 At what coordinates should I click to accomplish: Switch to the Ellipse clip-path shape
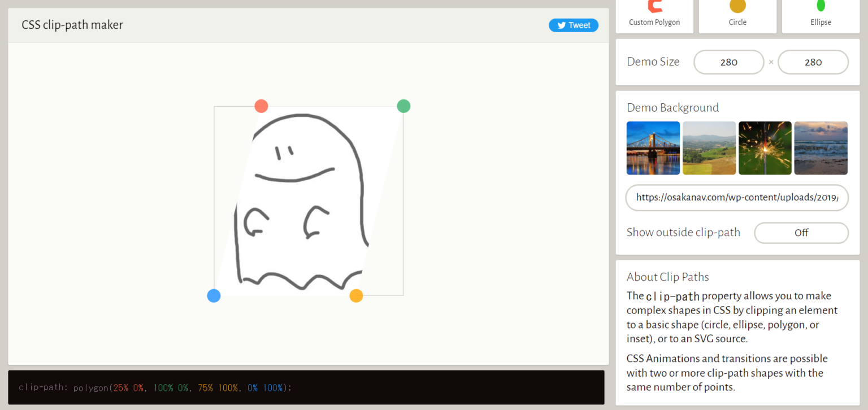(820, 12)
